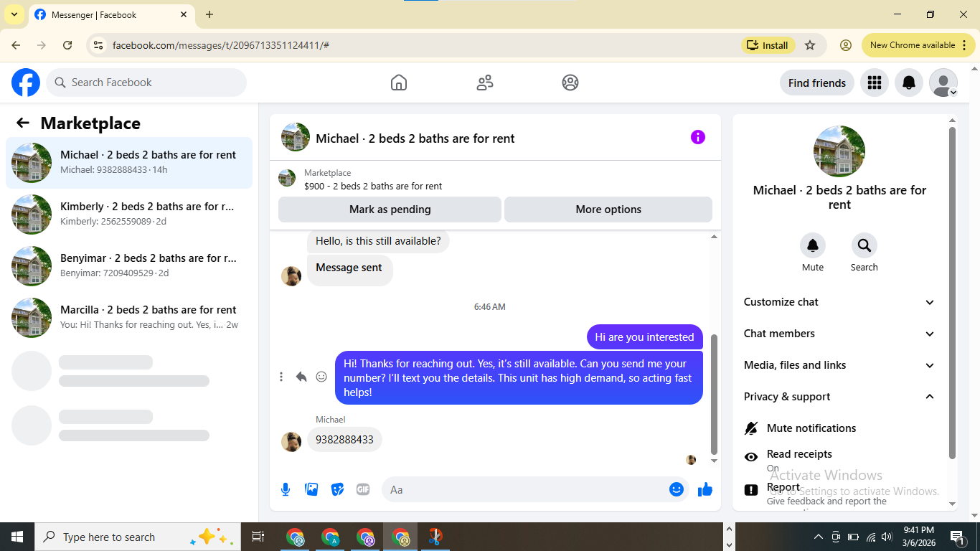The height and width of the screenshot is (551, 980).
Task: Reload the page
Action: [x=67, y=45]
